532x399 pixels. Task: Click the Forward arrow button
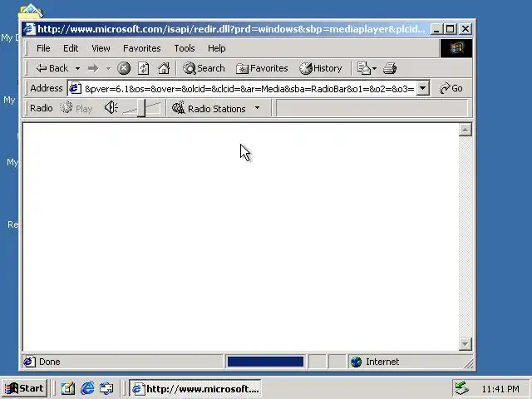(x=93, y=68)
